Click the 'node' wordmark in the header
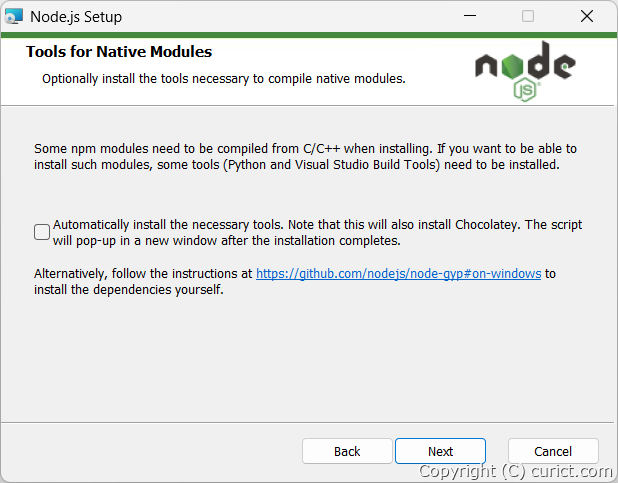618x483 pixels. (x=524, y=64)
